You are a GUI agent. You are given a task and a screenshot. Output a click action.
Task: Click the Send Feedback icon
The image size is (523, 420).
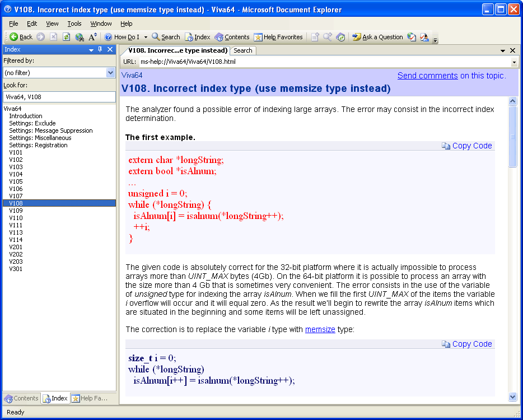click(424, 37)
